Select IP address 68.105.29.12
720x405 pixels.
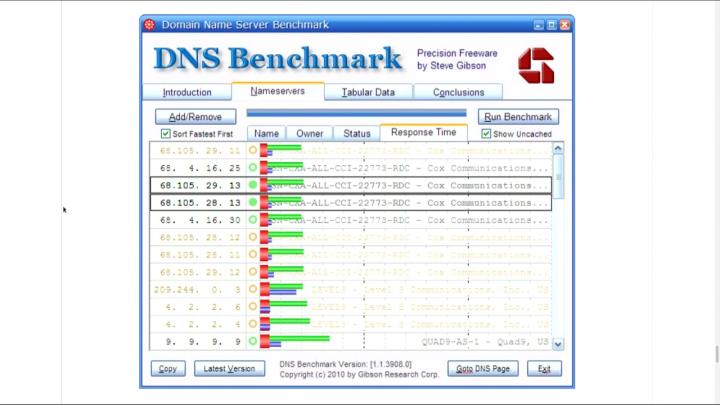click(200, 272)
